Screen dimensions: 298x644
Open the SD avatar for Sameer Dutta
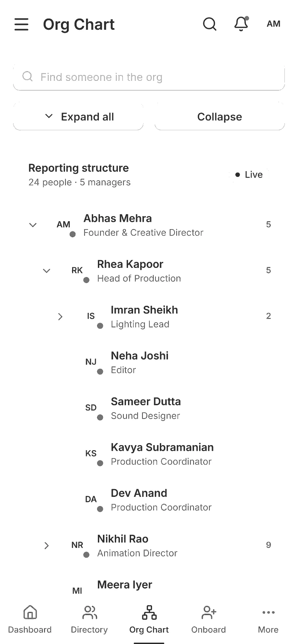pos(91,408)
